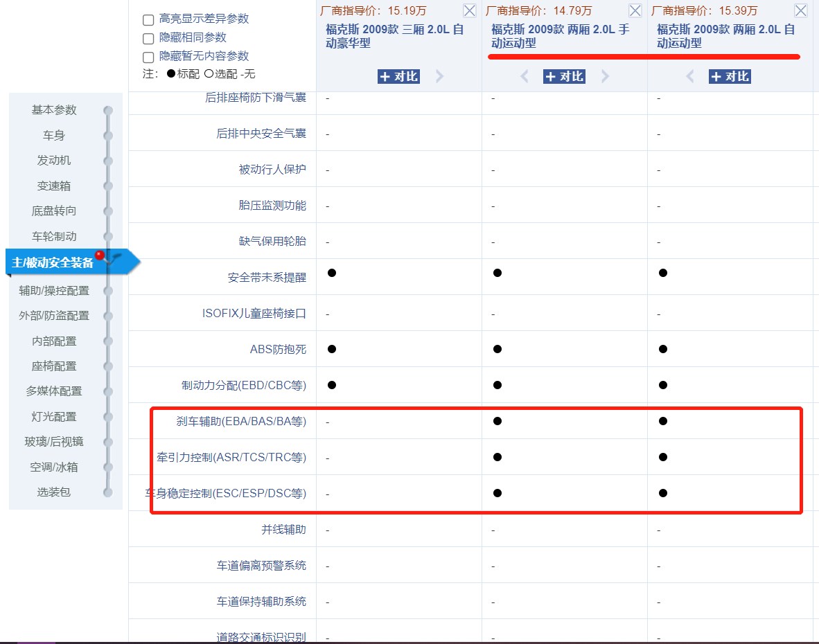Screen dimensions: 819x644
Task: Jump to 内部配置 section
Action: pyautogui.click(x=54, y=341)
